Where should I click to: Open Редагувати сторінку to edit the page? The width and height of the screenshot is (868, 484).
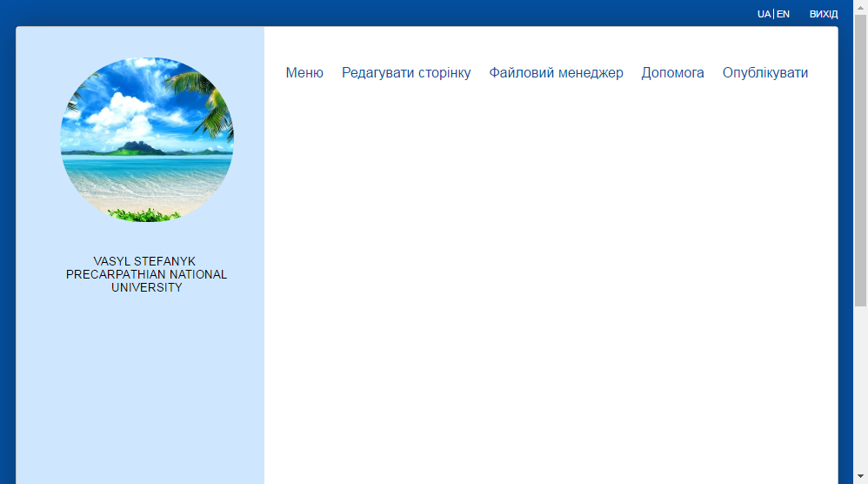pos(406,72)
